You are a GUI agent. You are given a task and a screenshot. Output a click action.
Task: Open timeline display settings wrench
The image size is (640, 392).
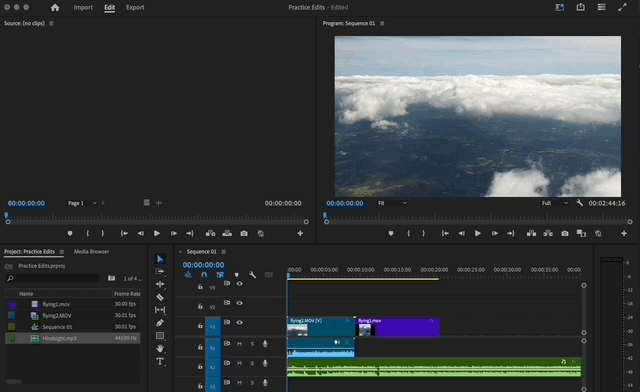[253, 275]
